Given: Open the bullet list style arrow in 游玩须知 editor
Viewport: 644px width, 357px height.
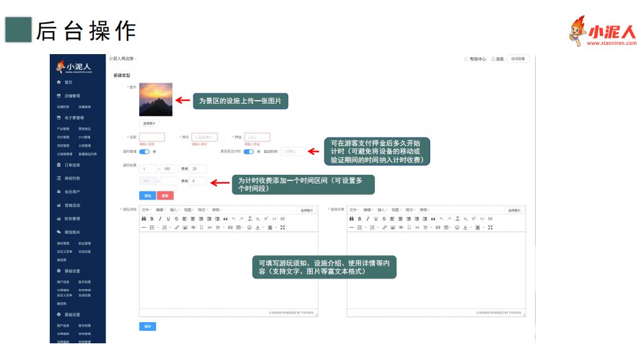Looking at the screenshot, I should tap(158, 228).
